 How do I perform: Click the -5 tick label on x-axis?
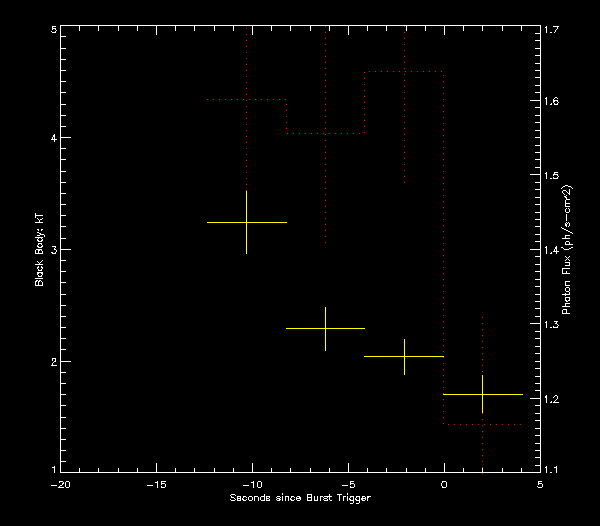point(347,483)
